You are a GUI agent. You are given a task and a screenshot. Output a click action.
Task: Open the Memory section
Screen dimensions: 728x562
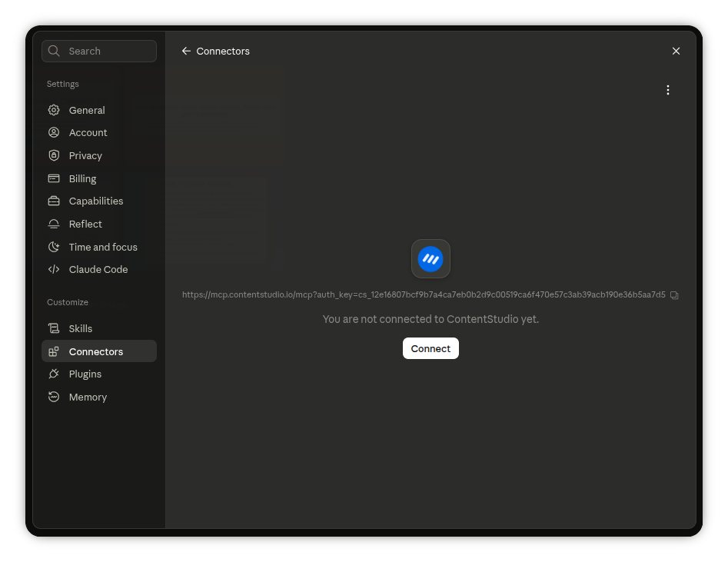point(99,397)
